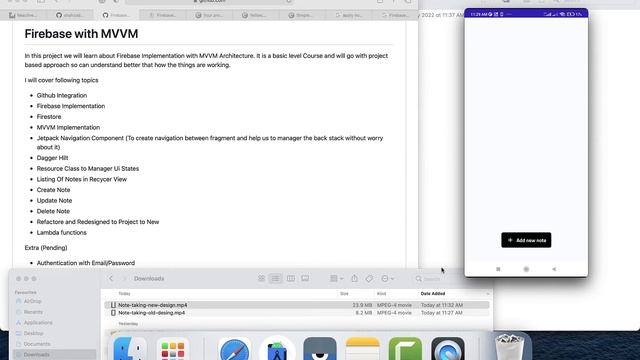640x360 pixels.
Task: Switch to the Reactive browser tab
Action: pos(23,15)
